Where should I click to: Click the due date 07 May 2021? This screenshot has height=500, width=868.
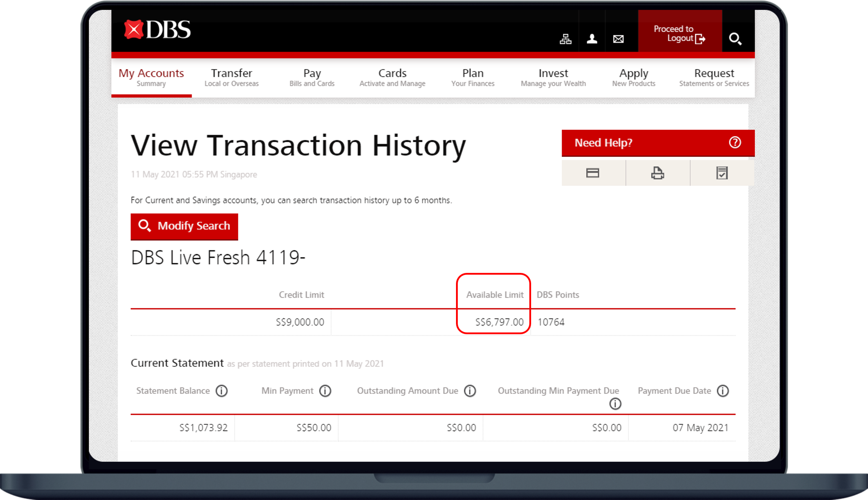tap(700, 428)
